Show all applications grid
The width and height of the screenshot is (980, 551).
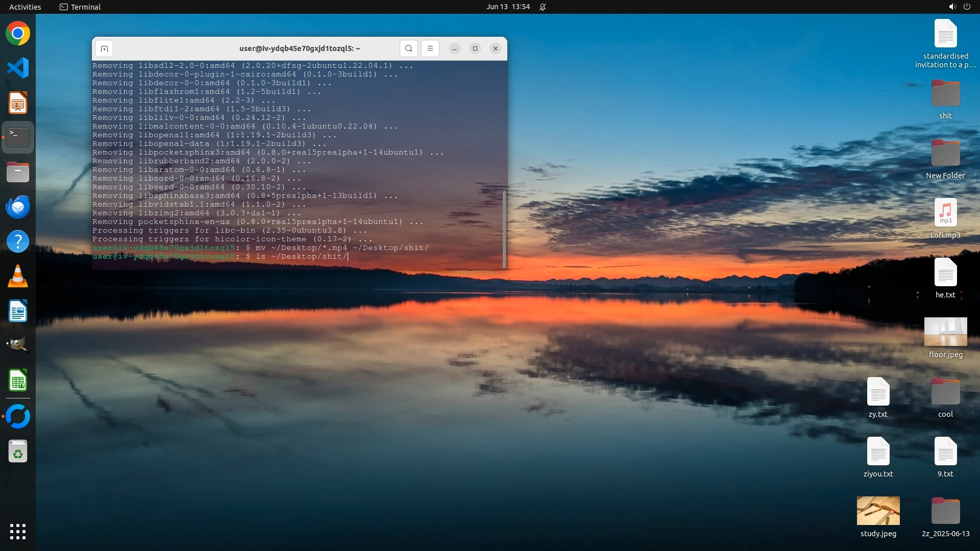pos(18,532)
